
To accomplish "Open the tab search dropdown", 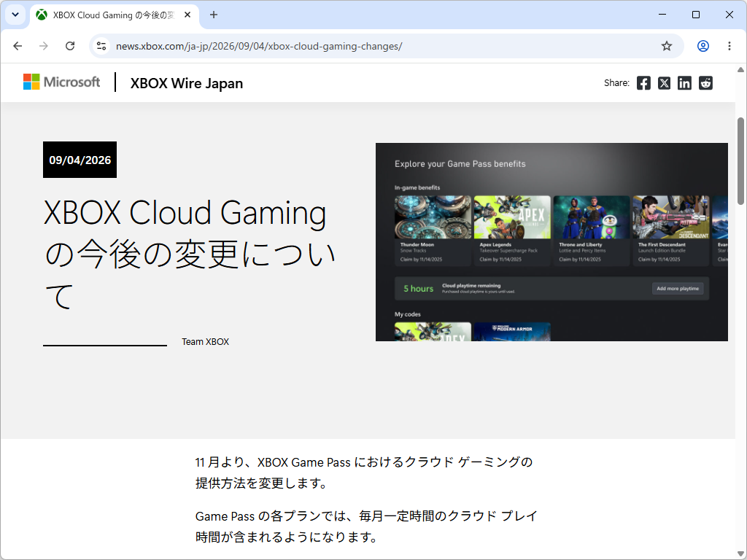I will (x=15, y=15).
